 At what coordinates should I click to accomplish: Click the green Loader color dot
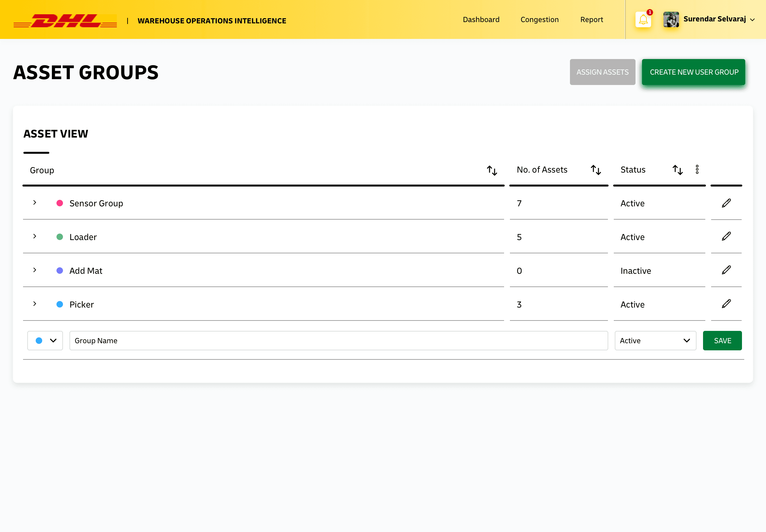60,237
